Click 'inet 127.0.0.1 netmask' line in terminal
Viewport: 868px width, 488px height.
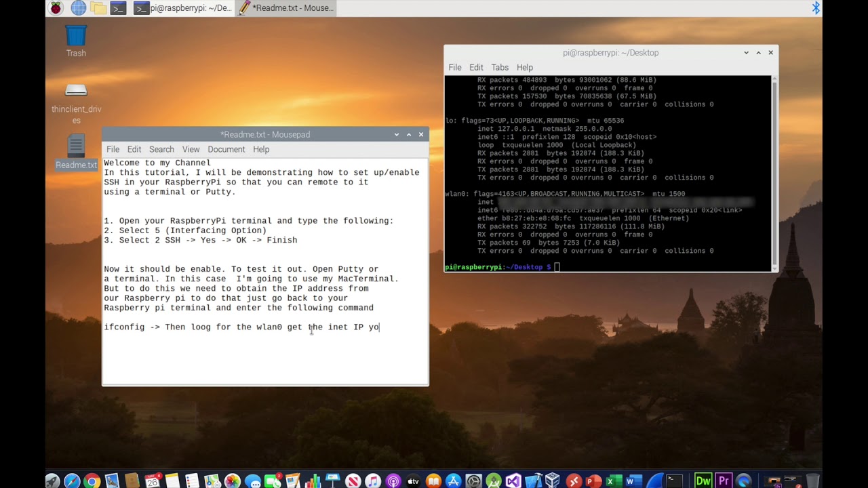coord(545,129)
